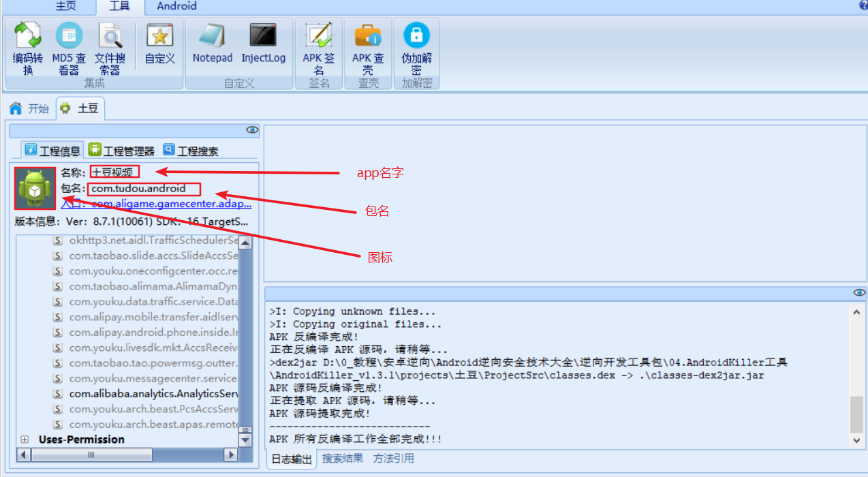868x477 pixels.
Task: Click the help icon at ribbon corner
Action: pos(863,5)
